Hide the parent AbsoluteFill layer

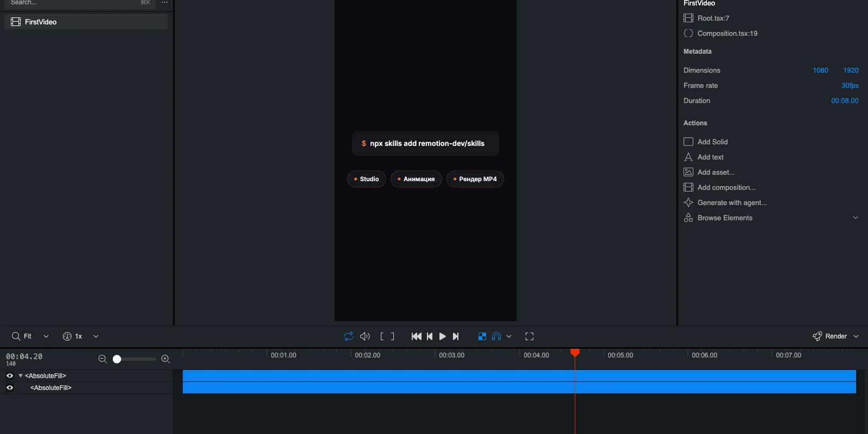click(x=10, y=375)
